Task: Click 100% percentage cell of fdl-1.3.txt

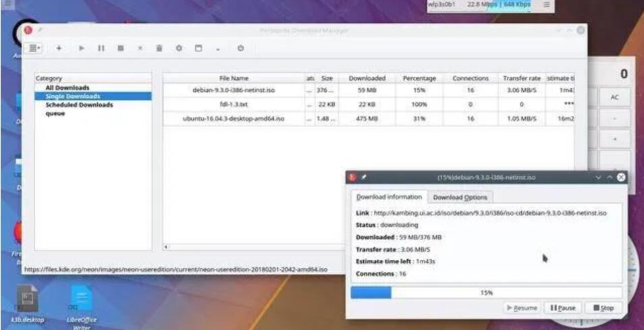Action: click(419, 104)
